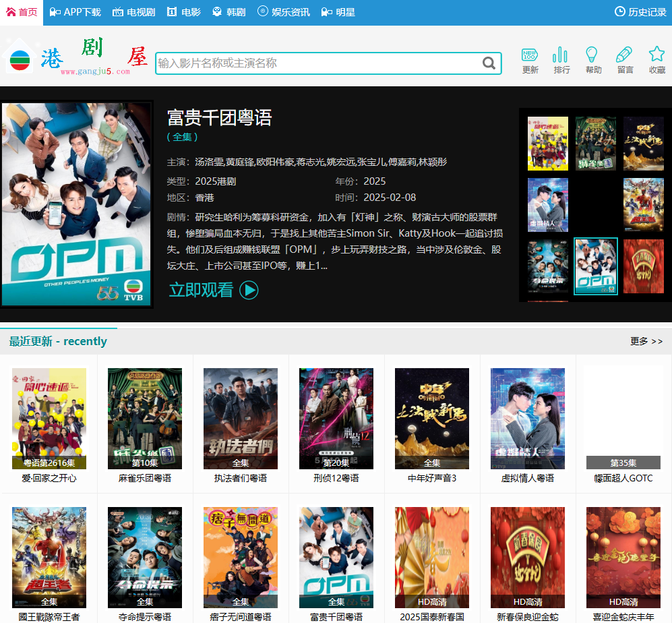Select 麻雀乐团 thumbnail in banner grid
The image size is (672, 623).
click(x=596, y=144)
